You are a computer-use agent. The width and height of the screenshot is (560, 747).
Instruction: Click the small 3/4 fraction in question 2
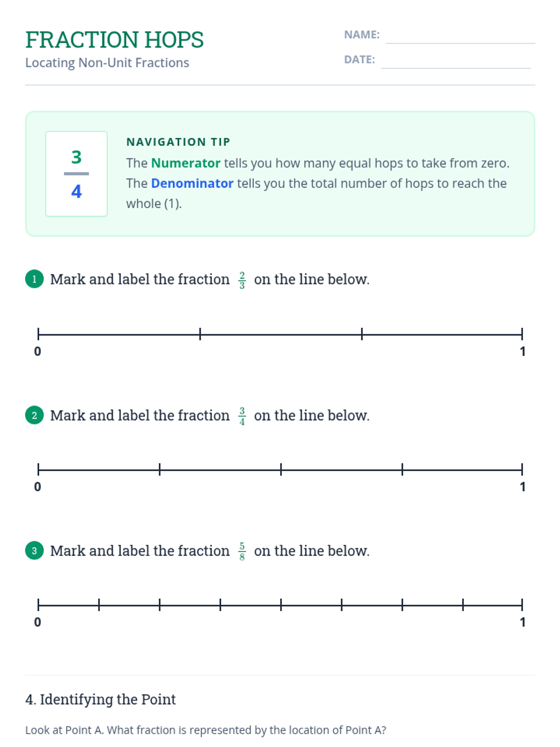[242, 416]
